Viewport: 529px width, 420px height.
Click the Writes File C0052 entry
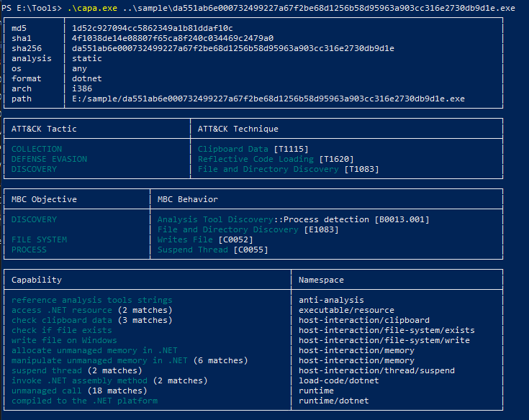pyautogui.click(x=205, y=239)
